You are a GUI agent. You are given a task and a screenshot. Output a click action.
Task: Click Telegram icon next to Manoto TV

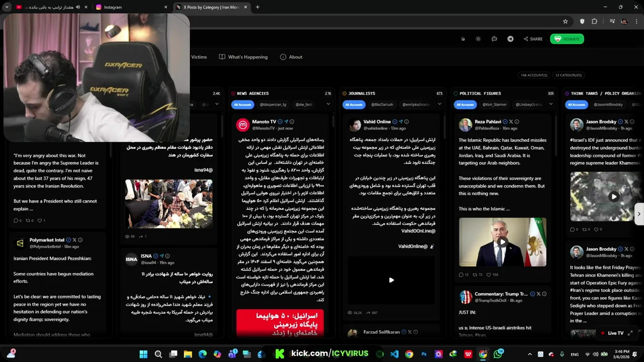286,122
